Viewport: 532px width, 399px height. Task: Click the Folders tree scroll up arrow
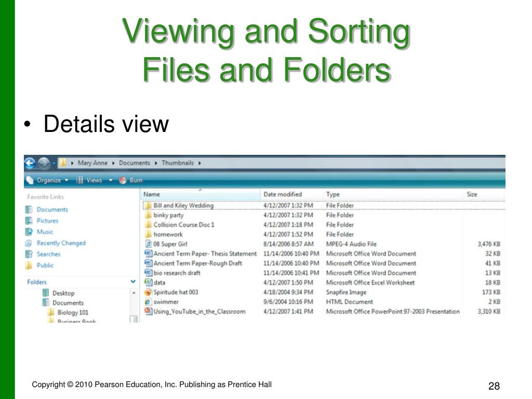(x=134, y=293)
